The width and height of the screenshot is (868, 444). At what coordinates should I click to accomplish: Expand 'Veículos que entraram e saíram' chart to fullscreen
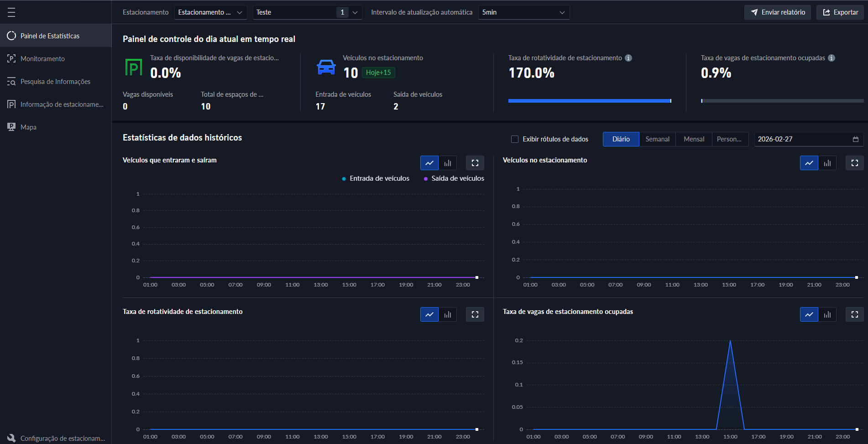(475, 163)
